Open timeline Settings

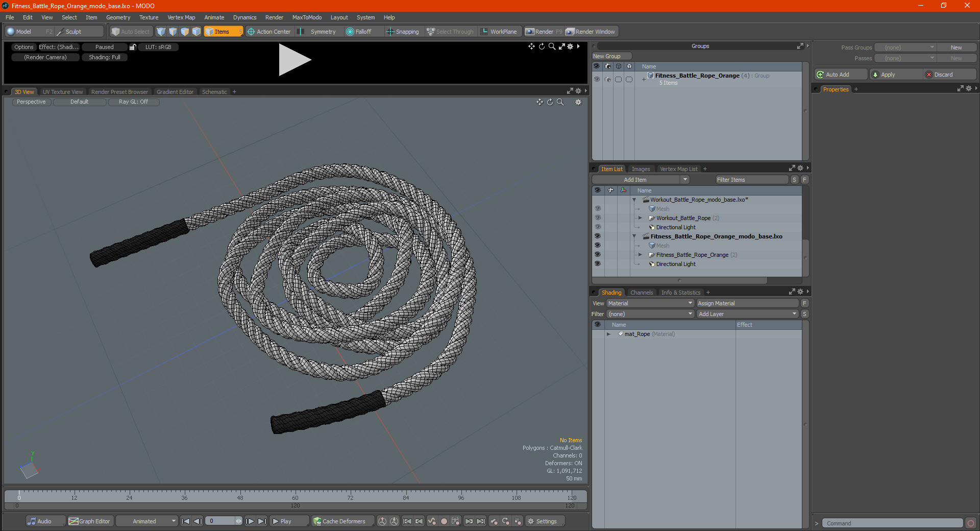tap(545, 521)
